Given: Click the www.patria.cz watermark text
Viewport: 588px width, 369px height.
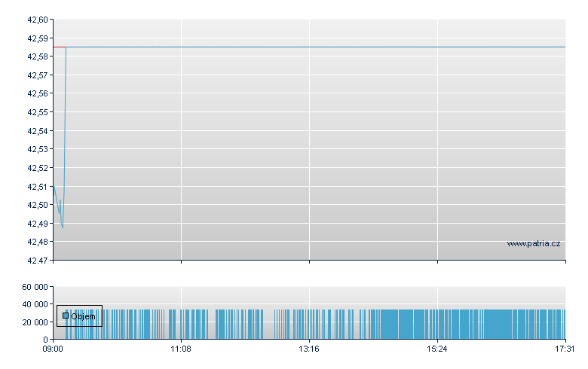Looking at the screenshot, I should point(534,243).
